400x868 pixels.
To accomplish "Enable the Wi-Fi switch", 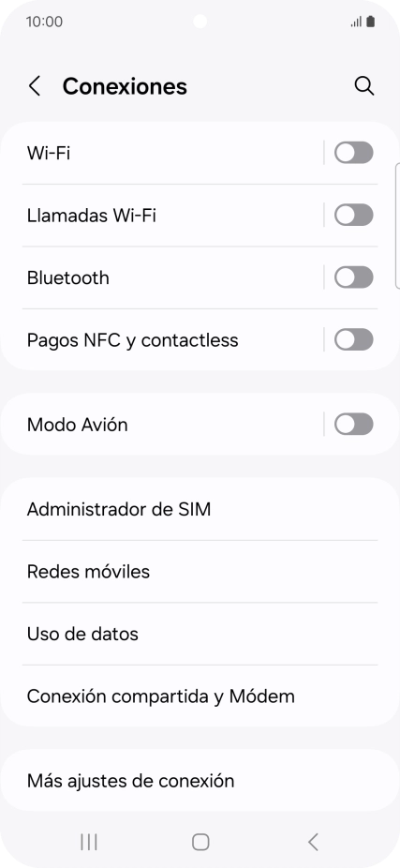I will [x=353, y=153].
